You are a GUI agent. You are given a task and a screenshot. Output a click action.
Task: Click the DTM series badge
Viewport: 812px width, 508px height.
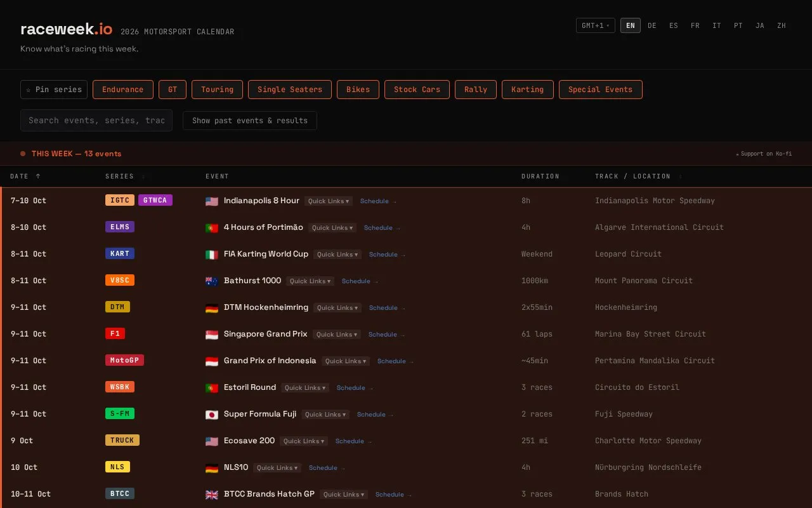(117, 307)
